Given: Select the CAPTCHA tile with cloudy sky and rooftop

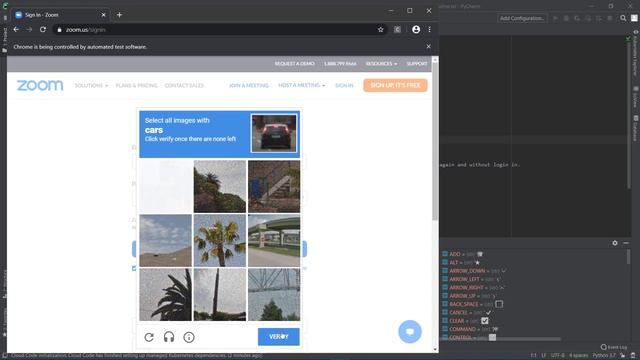Looking at the screenshot, I should click(x=165, y=240).
